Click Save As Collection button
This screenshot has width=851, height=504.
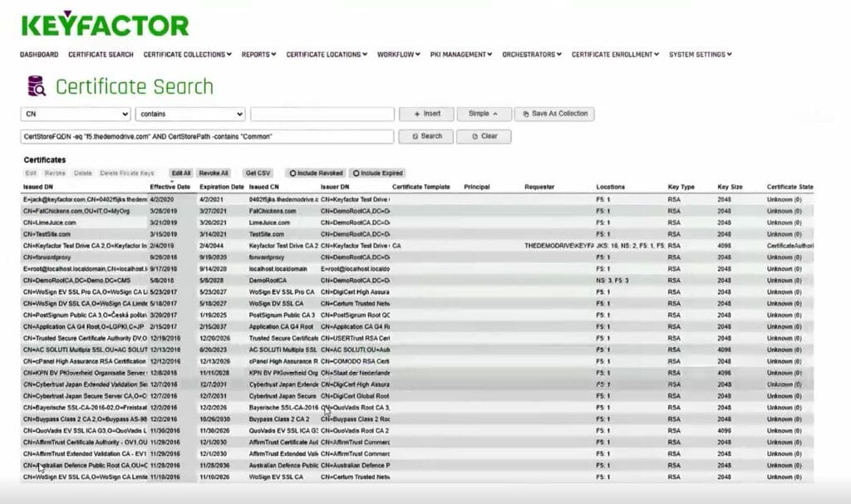tap(554, 114)
